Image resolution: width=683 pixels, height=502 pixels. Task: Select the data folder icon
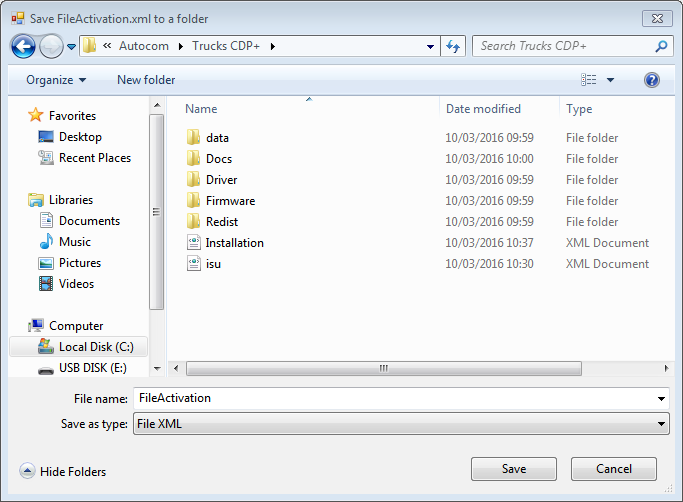pyautogui.click(x=193, y=137)
